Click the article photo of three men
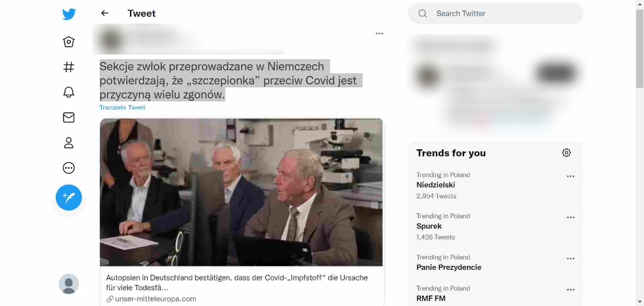Screen dimensions: 644x306 coord(242,192)
